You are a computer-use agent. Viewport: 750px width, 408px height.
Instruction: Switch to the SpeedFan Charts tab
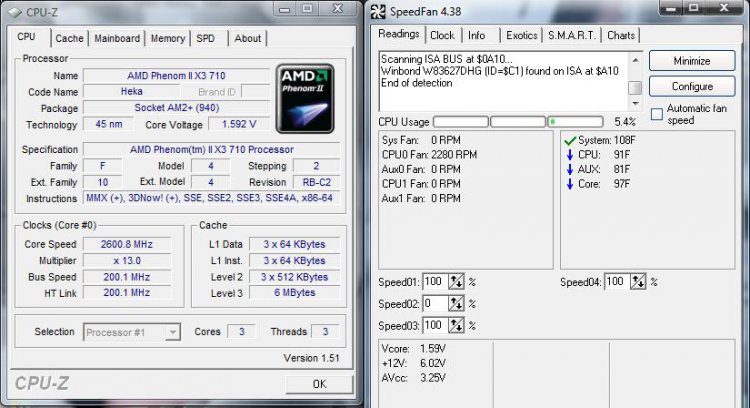(621, 35)
